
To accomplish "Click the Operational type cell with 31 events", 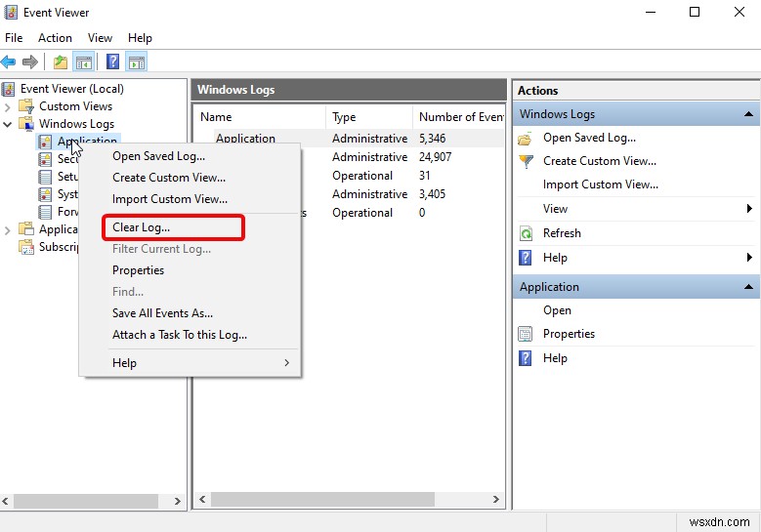I will point(362,176).
